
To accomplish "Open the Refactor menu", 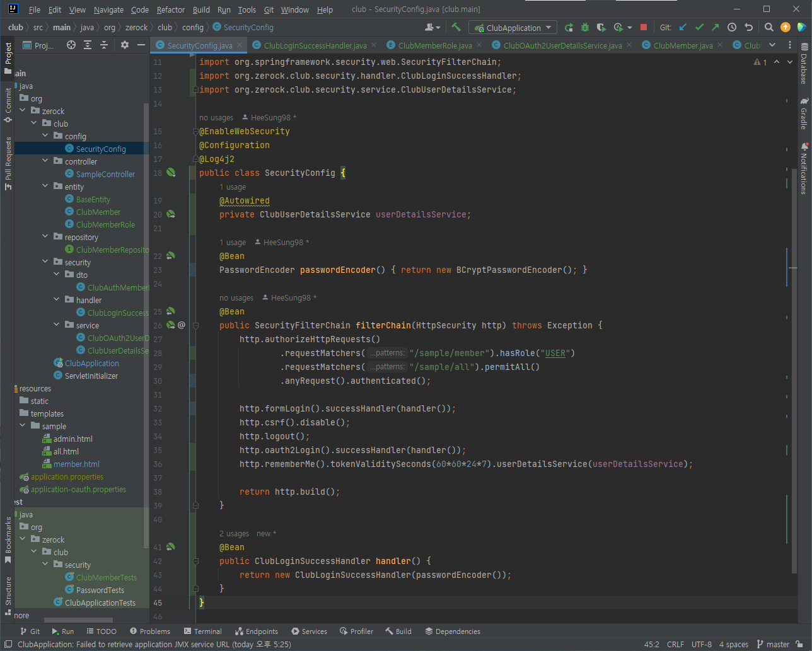I will pyautogui.click(x=171, y=9).
